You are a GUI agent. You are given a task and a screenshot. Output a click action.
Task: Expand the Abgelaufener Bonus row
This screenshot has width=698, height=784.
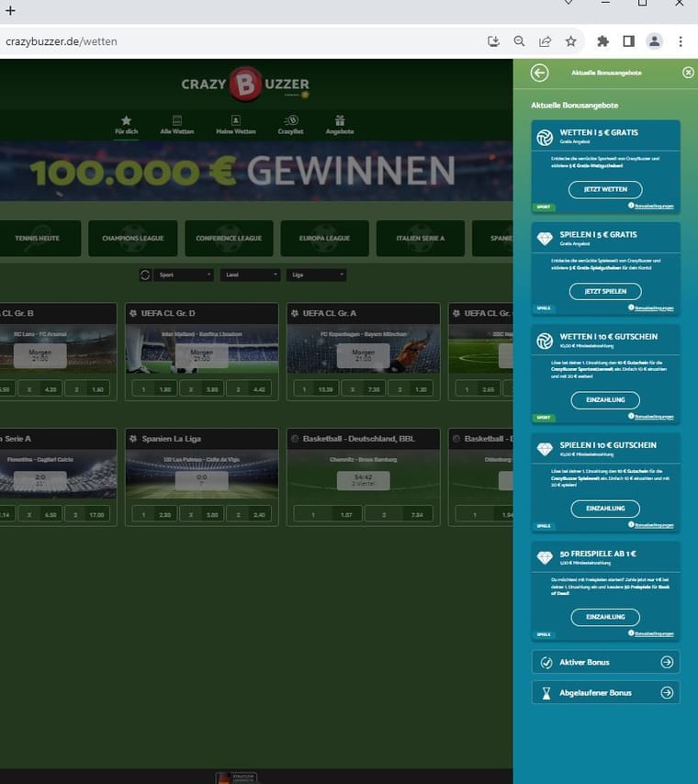pyautogui.click(x=605, y=692)
